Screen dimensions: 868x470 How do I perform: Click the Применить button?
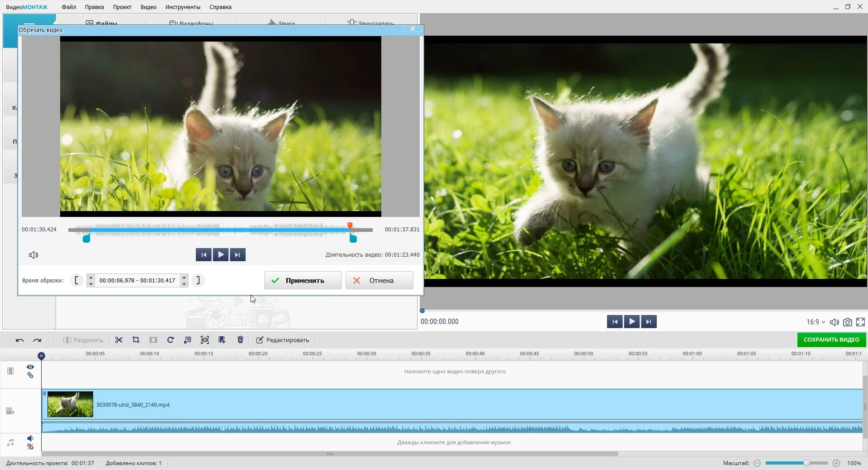click(x=303, y=280)
